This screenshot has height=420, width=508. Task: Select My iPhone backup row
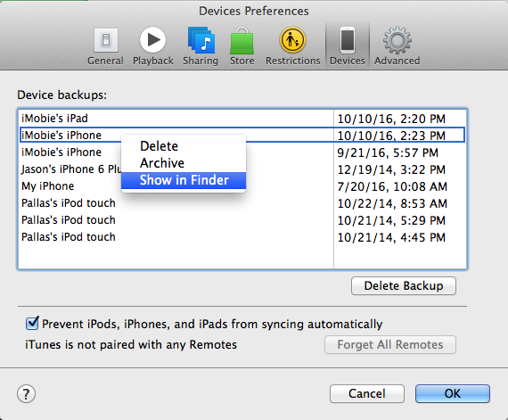pyautogui.click(x=242, y=186)
